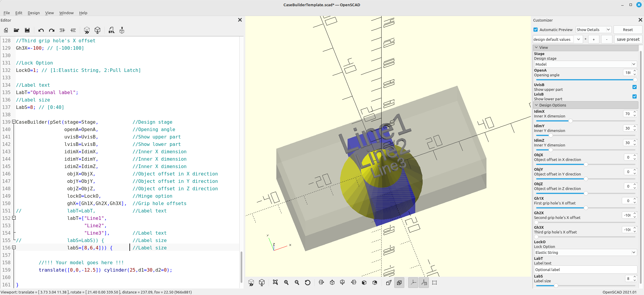Image resolution: width=644 pixels, height=295 pixels.
Task: Open the File menu
Action: pos(7,13)
